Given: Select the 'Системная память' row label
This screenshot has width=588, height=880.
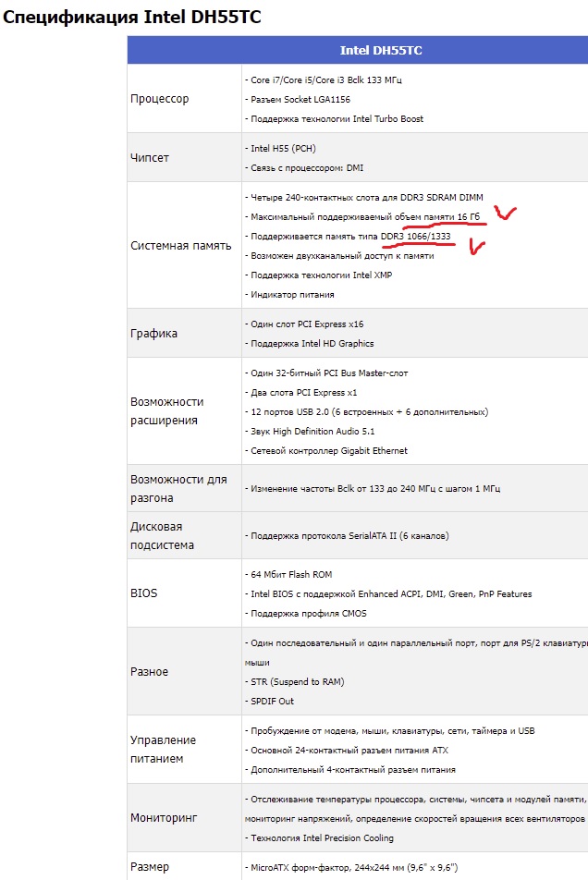Looking at the screenshot, I should [x=180, y=245].
